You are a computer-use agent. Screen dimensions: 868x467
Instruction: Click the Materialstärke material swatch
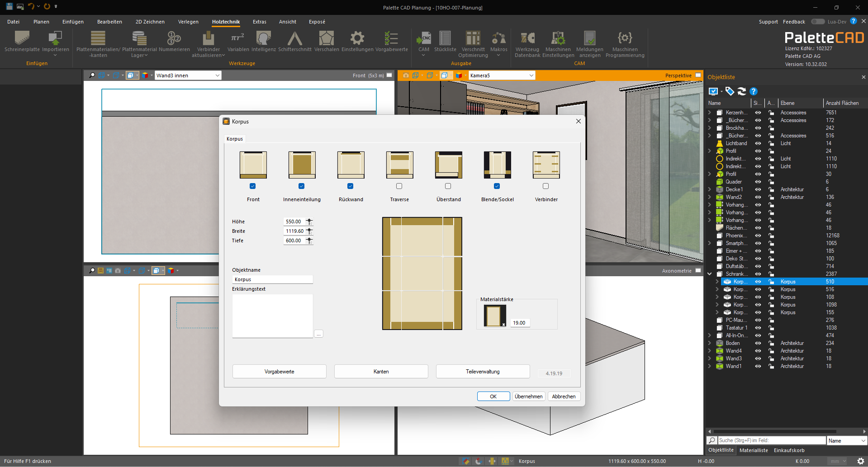click(494, 316)
